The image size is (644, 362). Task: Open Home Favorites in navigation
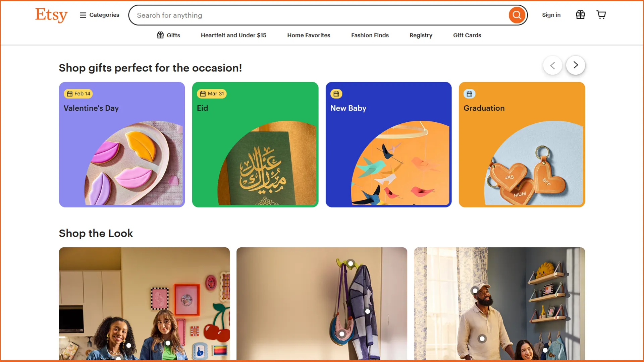click(309, 35)
